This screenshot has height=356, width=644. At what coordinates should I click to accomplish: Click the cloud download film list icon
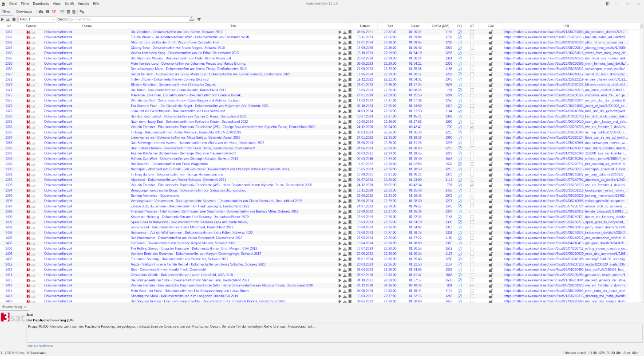pos(41,12)
